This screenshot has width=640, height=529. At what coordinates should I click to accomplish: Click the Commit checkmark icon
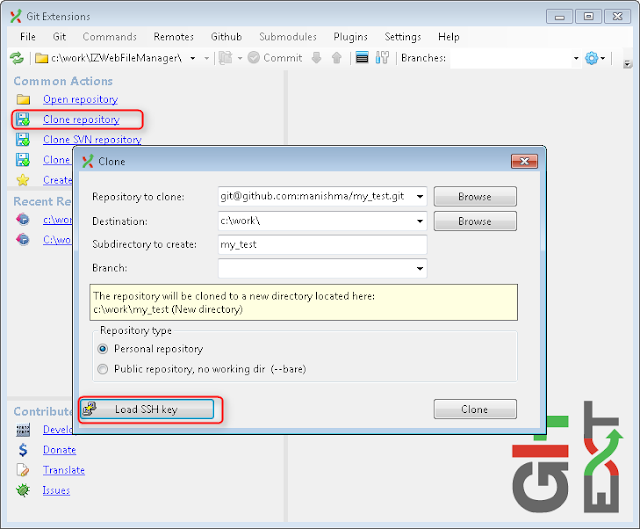[253, 58]
